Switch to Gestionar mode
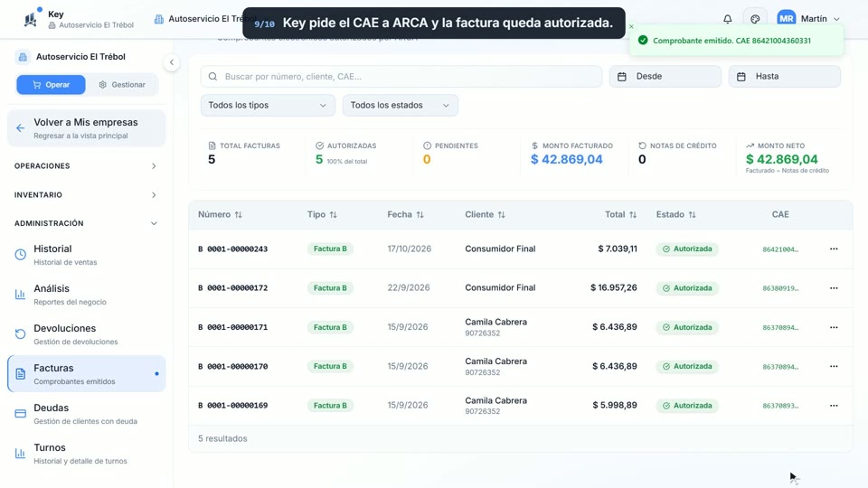This screenshot has width=868, height=488. 122,85
